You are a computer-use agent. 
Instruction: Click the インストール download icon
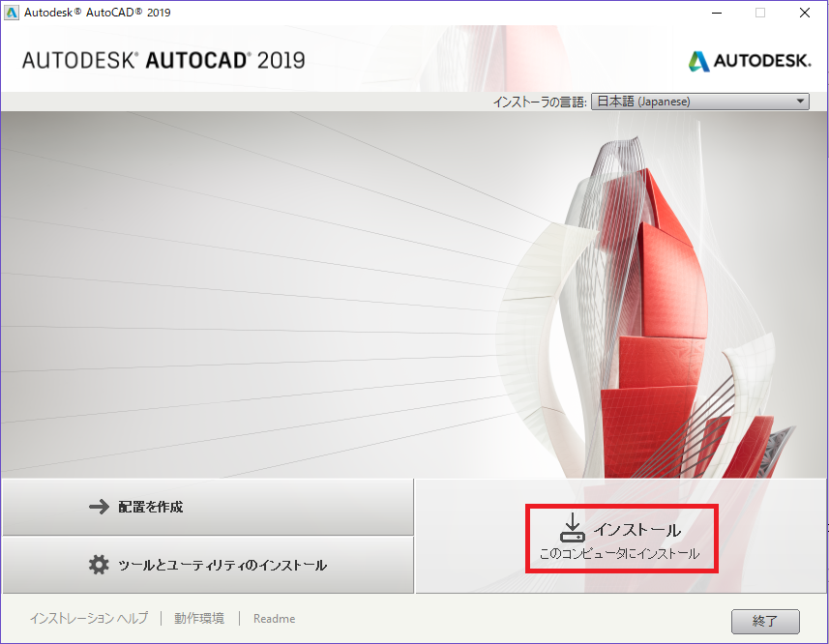click(572, 527)
